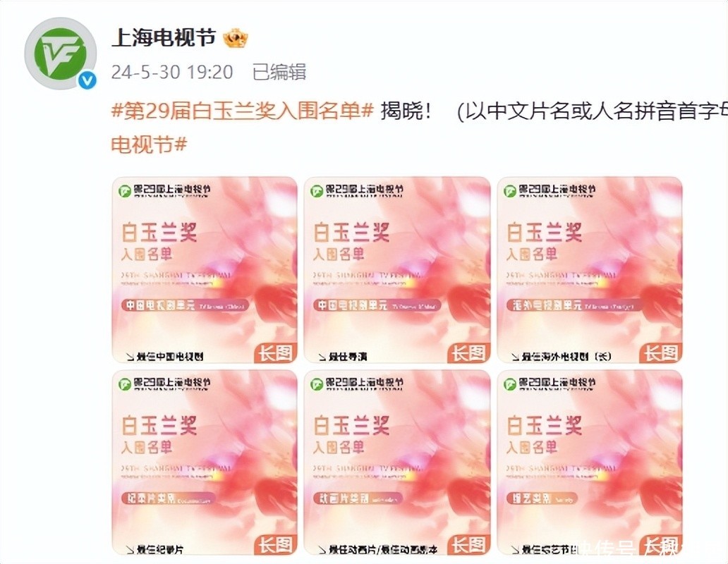Click 长图 badge on 最佳动画片 image
Viewport: 728px width, 564px height.
(x=469, y=546)
